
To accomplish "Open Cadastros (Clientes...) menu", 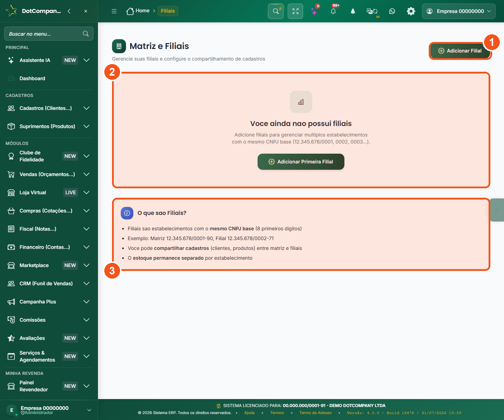I will coord(45,108).
